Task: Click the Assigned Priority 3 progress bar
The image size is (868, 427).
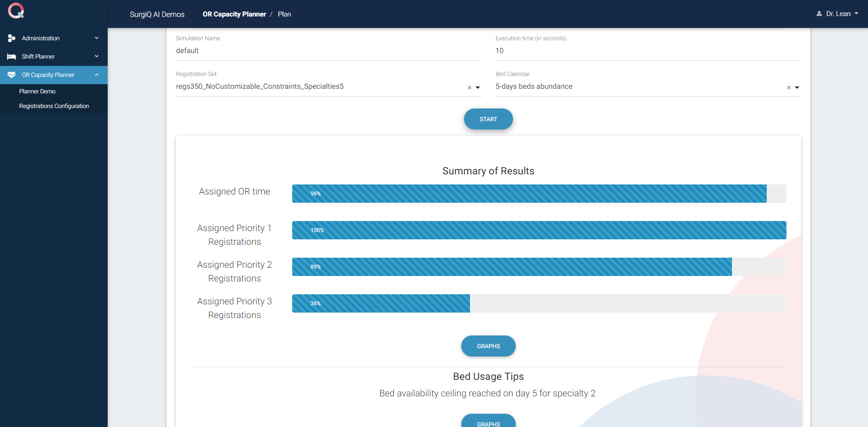Action: click(539, 303)
